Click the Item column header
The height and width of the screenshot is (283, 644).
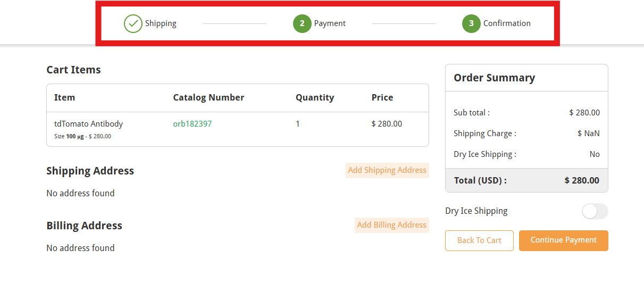coord(64,97)
